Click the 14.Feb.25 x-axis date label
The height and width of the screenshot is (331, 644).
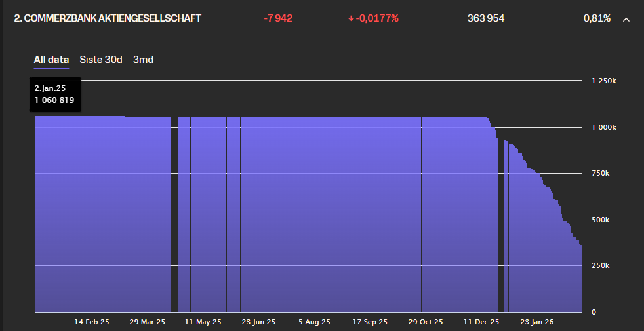click(92, 322)
